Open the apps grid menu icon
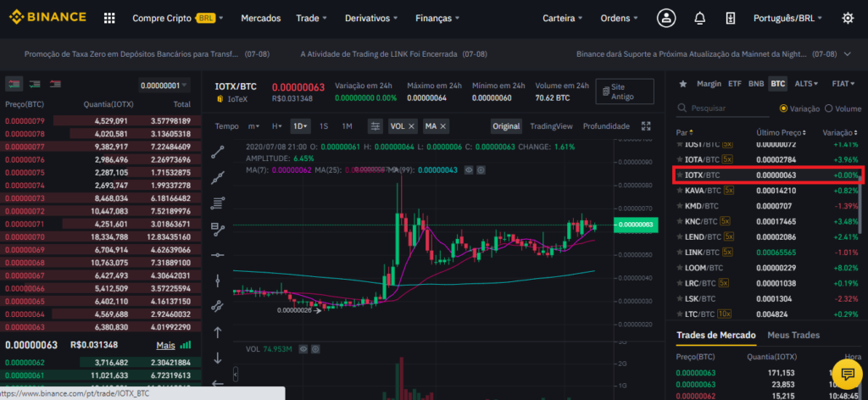 click(109, 18)
